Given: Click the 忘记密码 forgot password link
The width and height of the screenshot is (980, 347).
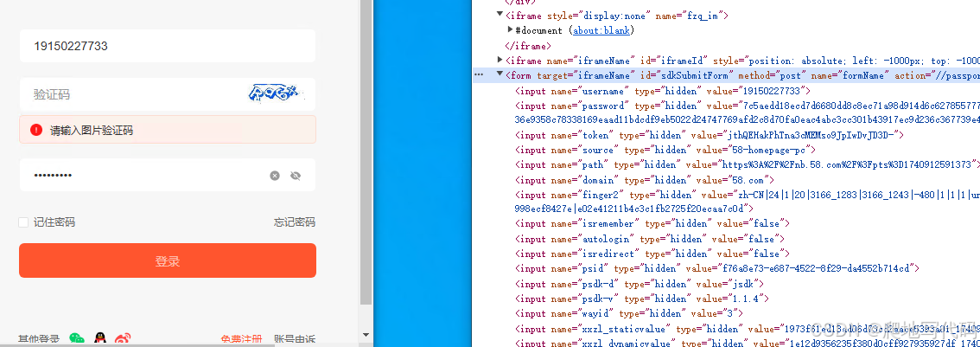Looking at the screenshot, I should pyautogui.click(x=295, y=222).
